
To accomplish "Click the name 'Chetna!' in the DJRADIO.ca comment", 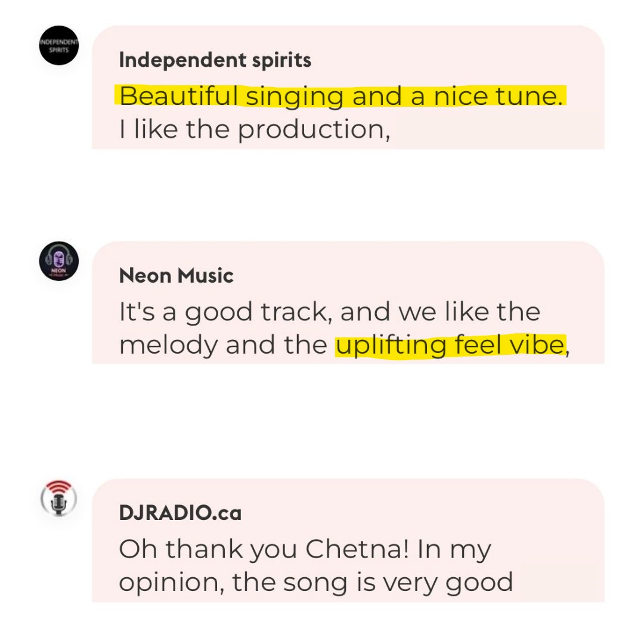I will coord(357,549).
